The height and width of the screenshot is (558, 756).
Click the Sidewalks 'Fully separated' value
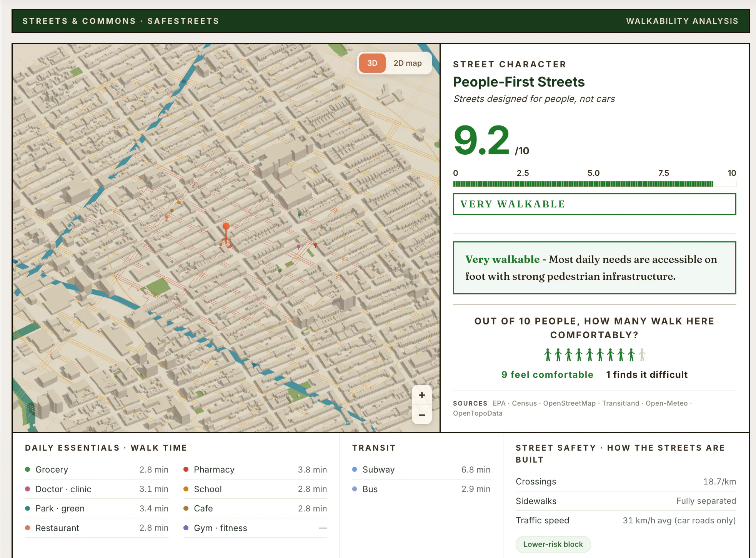click(x=706, y=501)
